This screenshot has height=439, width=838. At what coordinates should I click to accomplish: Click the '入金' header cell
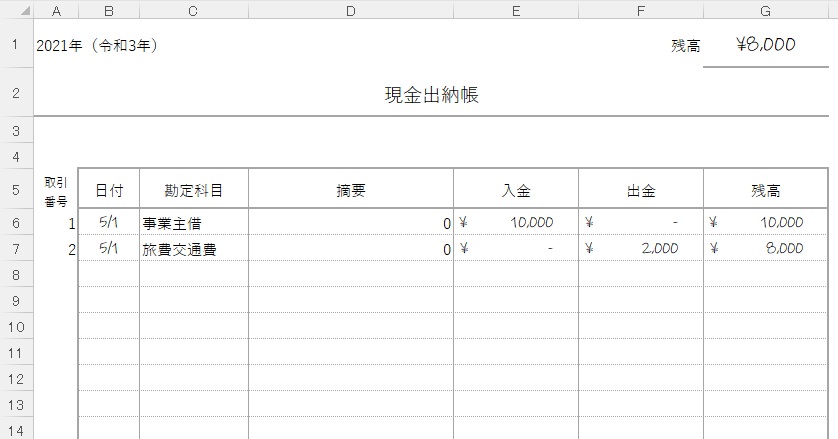point(516,190)
